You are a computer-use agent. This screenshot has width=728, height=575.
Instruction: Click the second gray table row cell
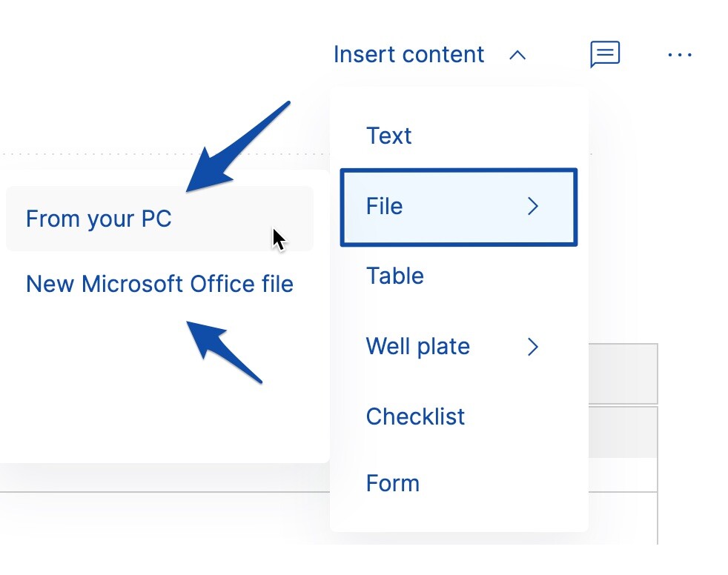(623, 432)
